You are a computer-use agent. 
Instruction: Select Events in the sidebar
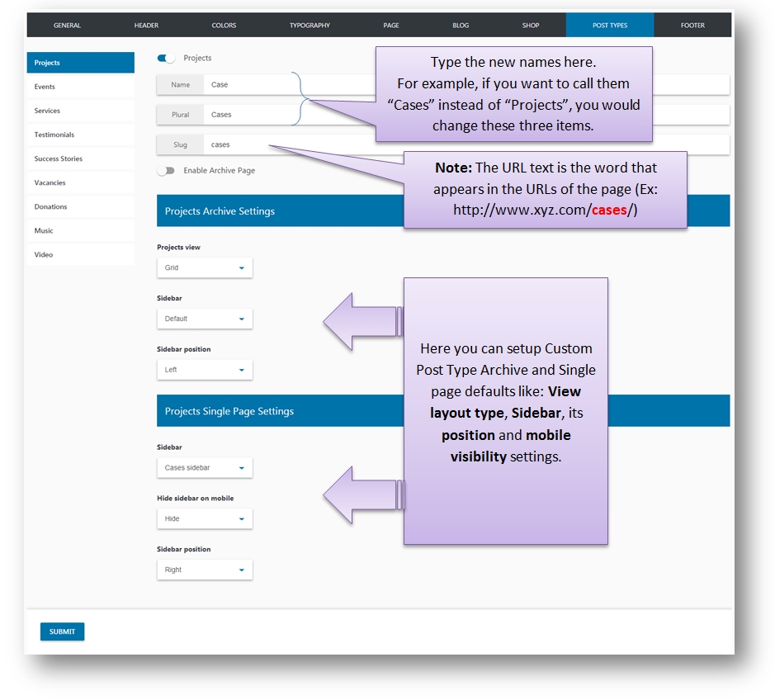(80, 87)
